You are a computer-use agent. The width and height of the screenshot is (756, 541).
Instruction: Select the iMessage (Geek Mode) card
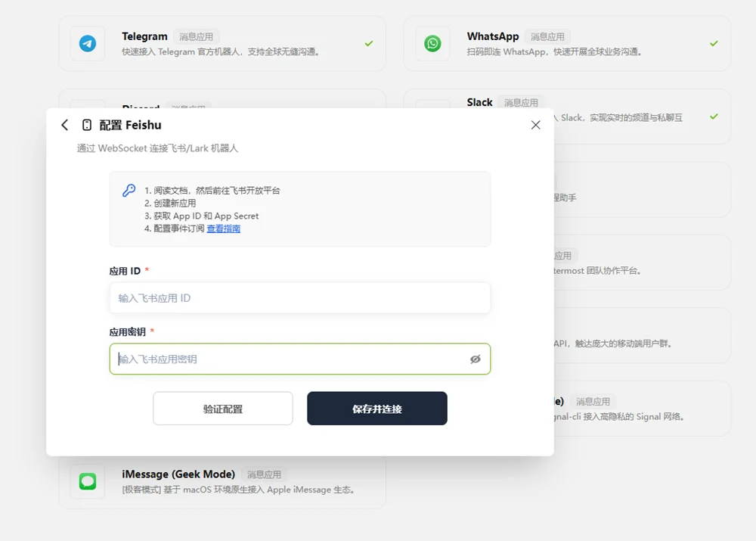click(x=219, y=481)
